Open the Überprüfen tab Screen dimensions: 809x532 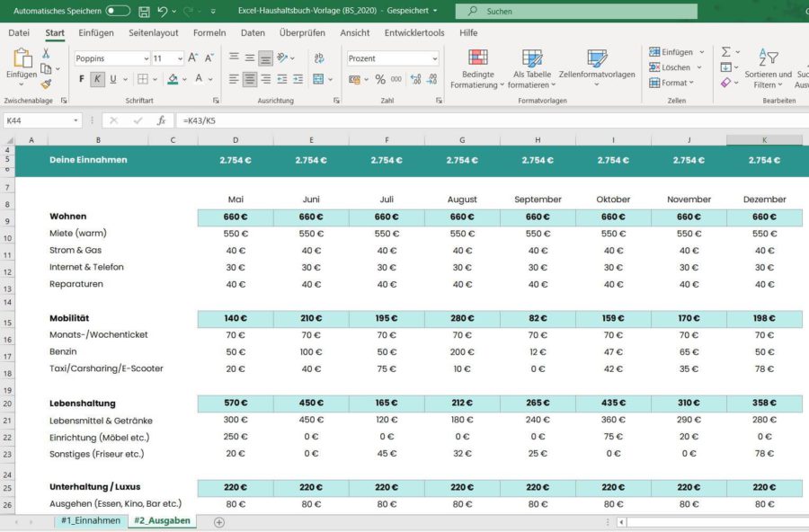302,32
